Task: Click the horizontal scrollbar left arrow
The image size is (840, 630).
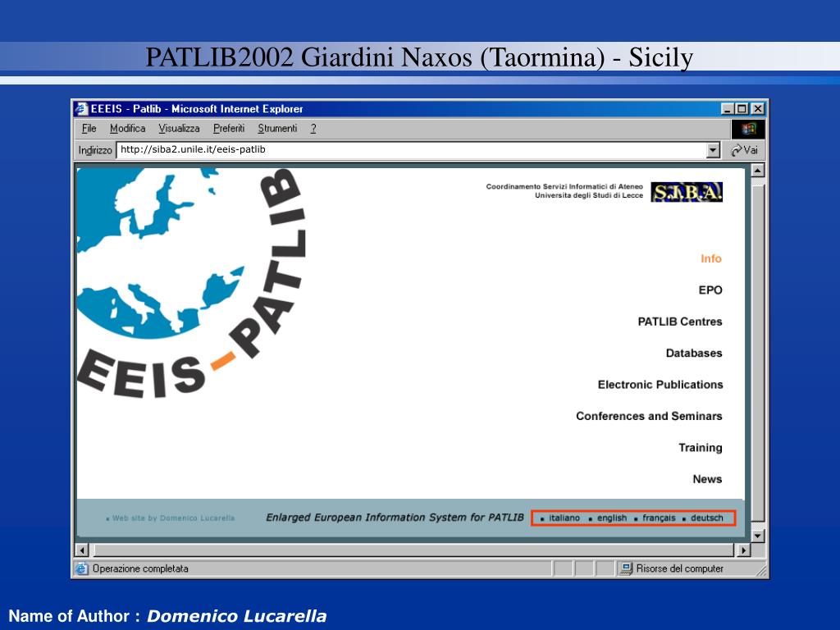Action: (81, 550)
